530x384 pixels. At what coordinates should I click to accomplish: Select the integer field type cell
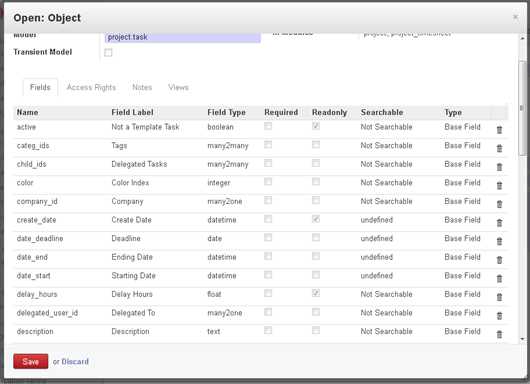pyautogui.click(x=219, y=183)
